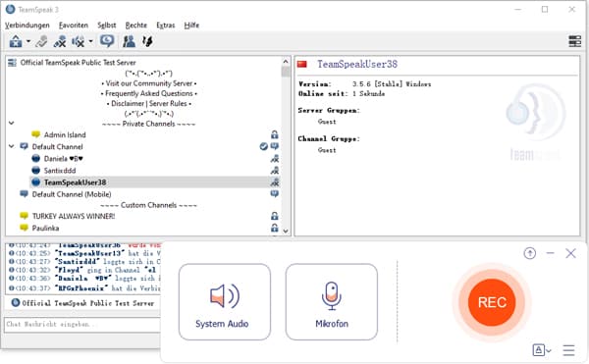Image resolution: width=589 pixels, height=364 pixels.
Task: Click muted mic icon on TeamSpeakUser38 row
Action: click(275, 182)
